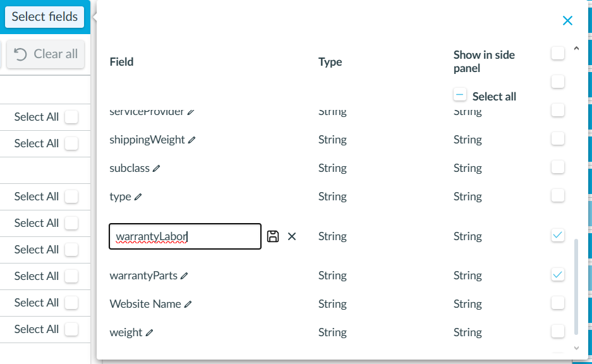This screenshot has width=592, height=364.
Task: Edit the weight field name
Action: pos(149,333)
